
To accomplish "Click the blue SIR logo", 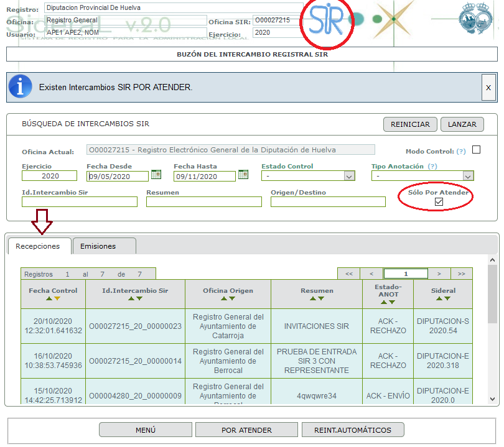I will 326,21.
